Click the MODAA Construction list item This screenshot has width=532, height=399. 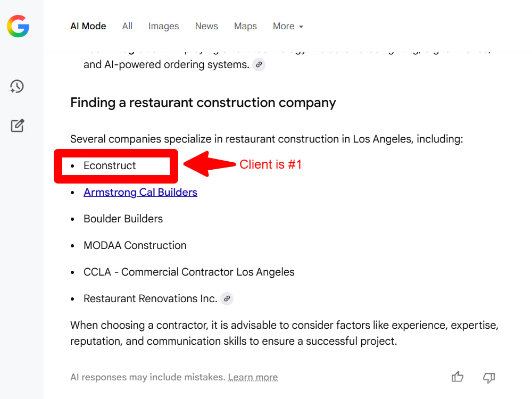click(135, 245)
